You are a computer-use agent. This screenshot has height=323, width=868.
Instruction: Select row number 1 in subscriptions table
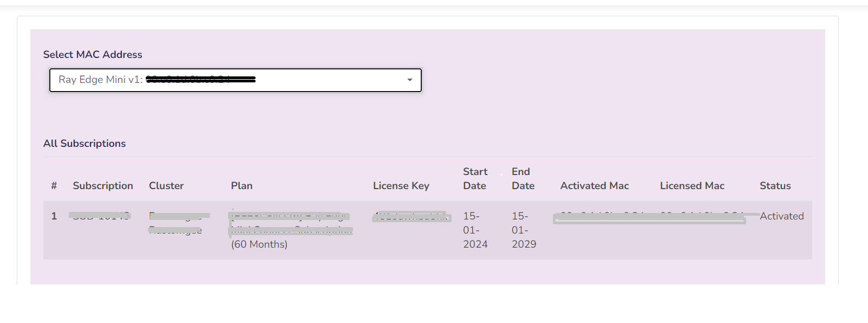click(x=54, y=216)
